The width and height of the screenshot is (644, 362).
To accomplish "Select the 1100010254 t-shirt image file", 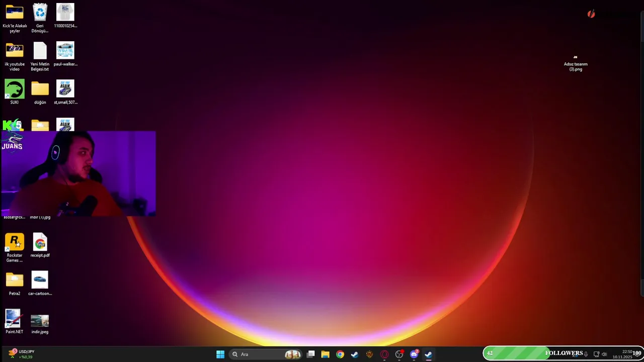I will pos(65,16).
